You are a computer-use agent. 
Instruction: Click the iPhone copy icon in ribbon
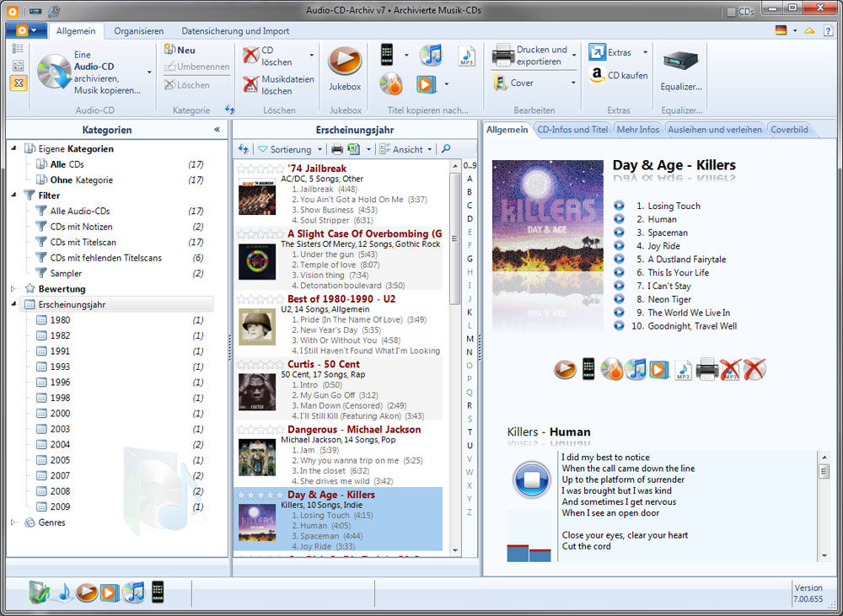388,55
